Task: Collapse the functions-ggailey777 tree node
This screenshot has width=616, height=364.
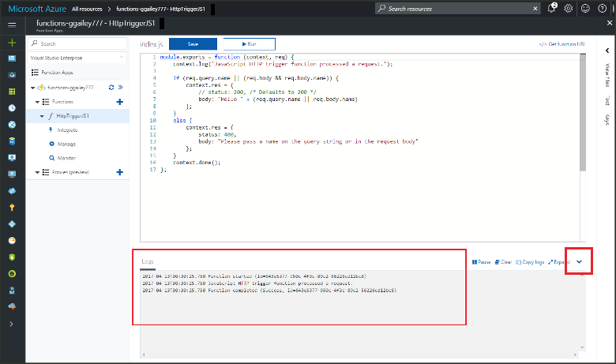Action: click(x=32, y=88)
